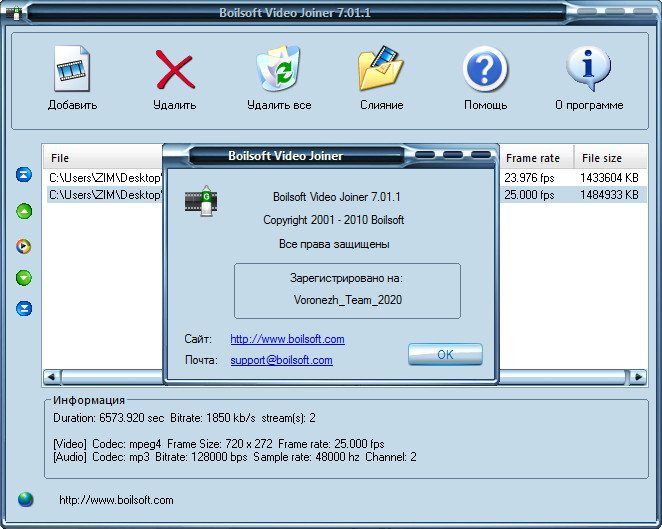This screenshot has width=662, height=529.
Task: Click Boilsoft Video Joiner 7.01.1 text in dialog
Action: 336,197
